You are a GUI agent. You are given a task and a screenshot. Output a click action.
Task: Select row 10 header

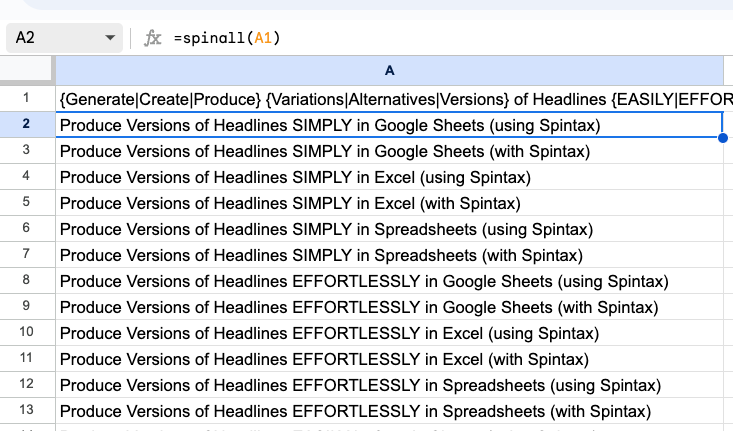point(27,332)
